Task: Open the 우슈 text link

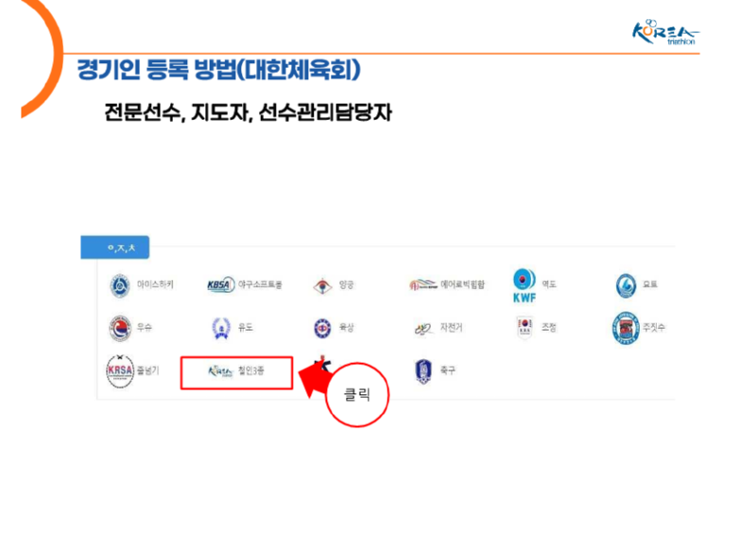Action: tap(145, 327)
